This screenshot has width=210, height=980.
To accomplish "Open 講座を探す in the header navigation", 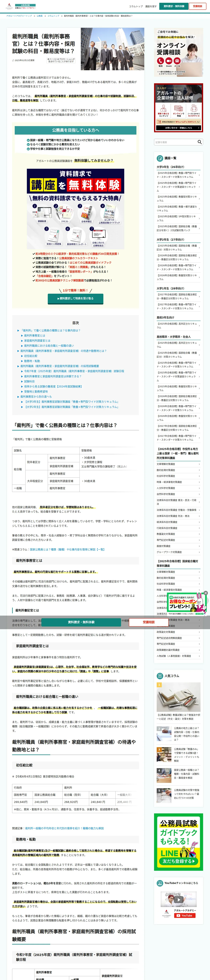I will click(151, 7).
